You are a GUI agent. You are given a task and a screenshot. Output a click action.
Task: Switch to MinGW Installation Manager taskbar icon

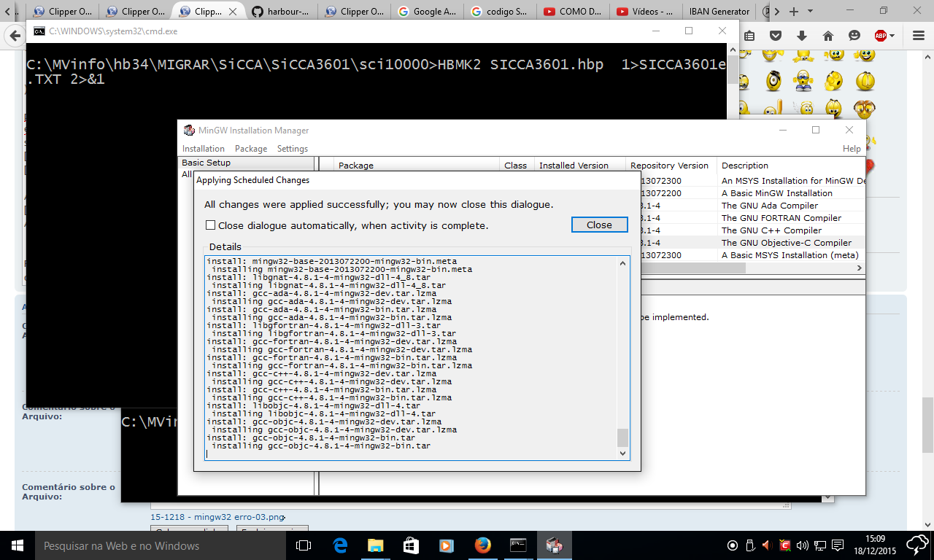coord(555,545)
